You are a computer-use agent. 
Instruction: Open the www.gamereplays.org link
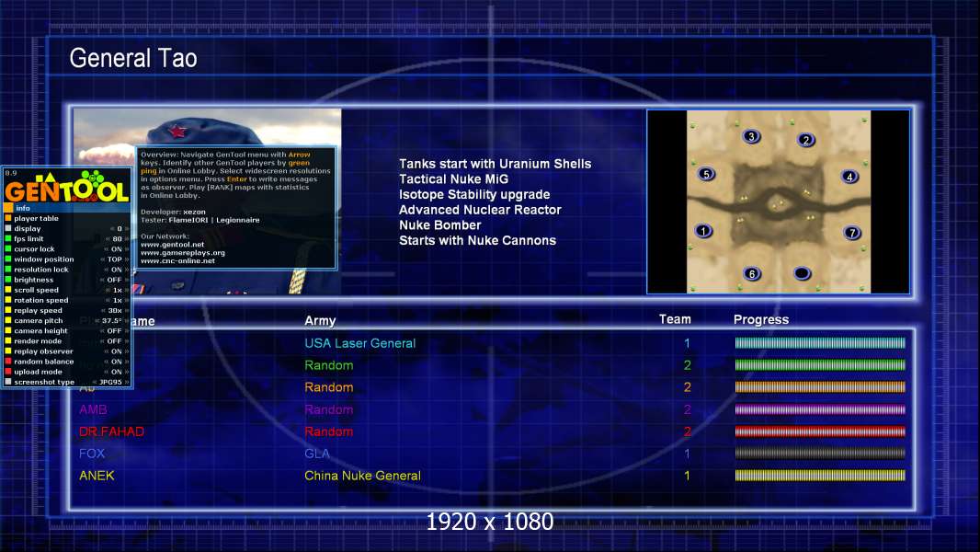click(183, 253)
